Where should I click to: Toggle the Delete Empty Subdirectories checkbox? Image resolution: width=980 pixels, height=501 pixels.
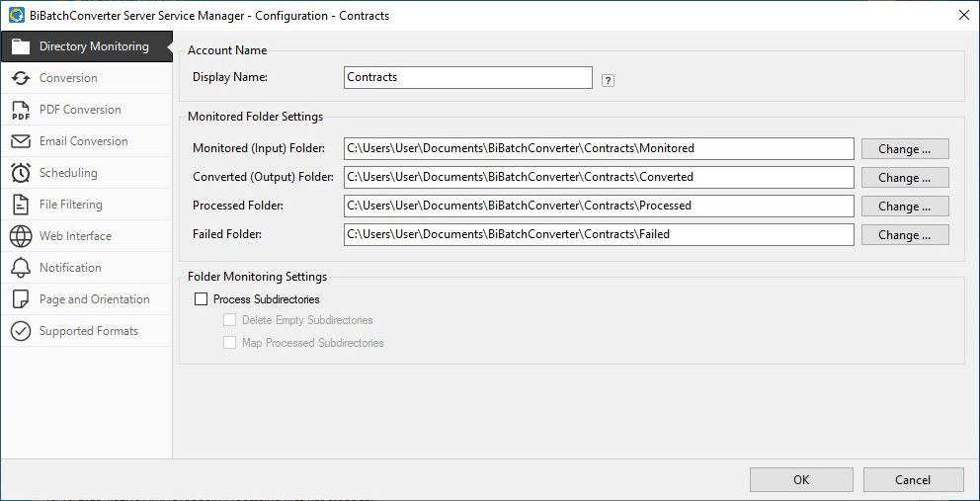click(230, 320)
